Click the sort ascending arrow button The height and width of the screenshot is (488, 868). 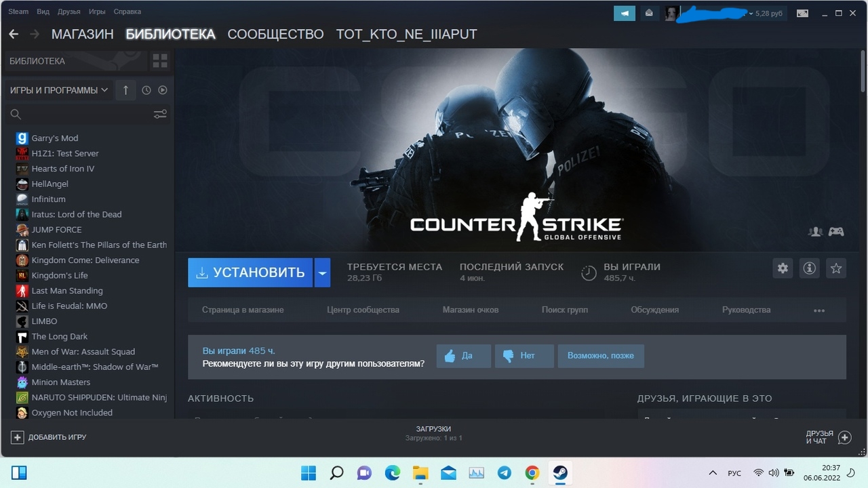point(125,90)
